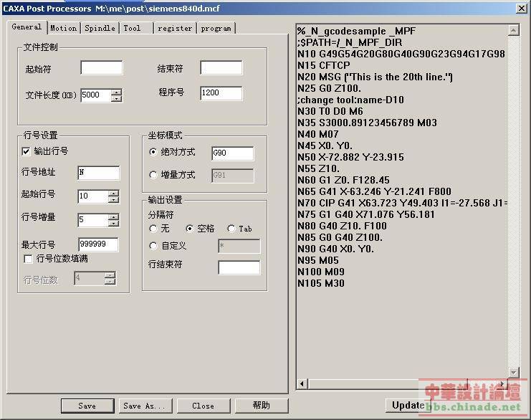This screenshot has width=531, height=420.
Task: Go to the register tab
Action: pos(175,28)
